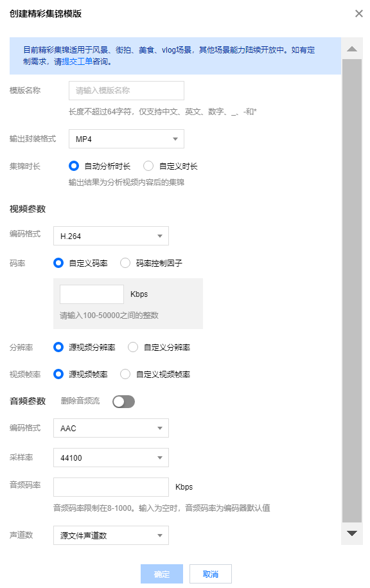
Task: Focus the 模版名称 input field
Action: coord(127,91)
